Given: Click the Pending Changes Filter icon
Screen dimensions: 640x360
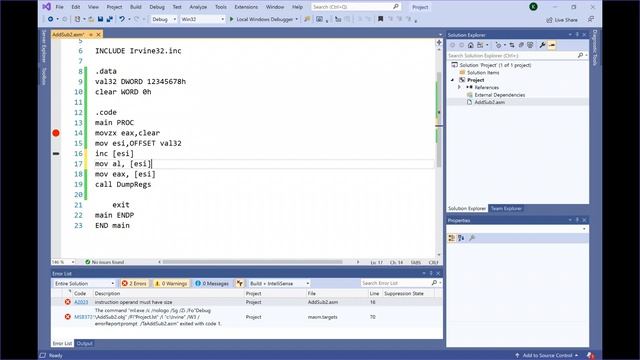Looking at the screenshot, I should (x=498, y=45).
